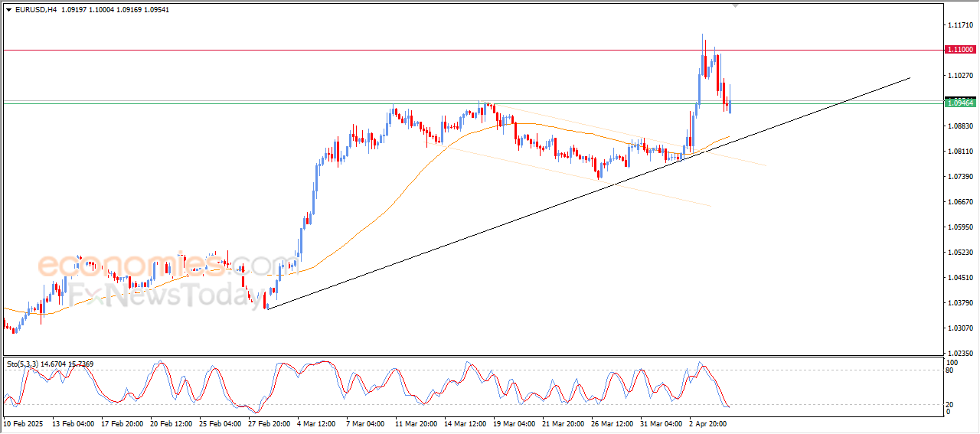Click the 20 Feb 12:00 time label
Image resolution: width=980 pixels, height=434 pixels.
(x=172, y=423)
